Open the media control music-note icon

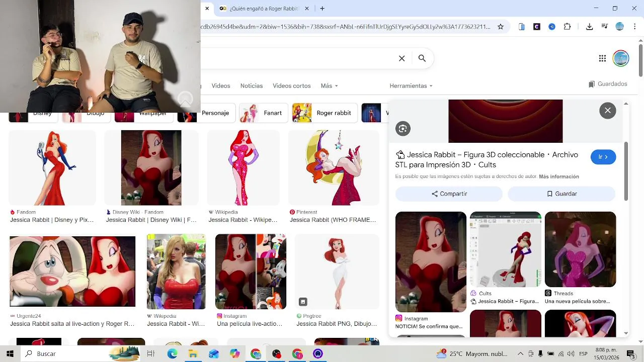(x=605, y=27)
